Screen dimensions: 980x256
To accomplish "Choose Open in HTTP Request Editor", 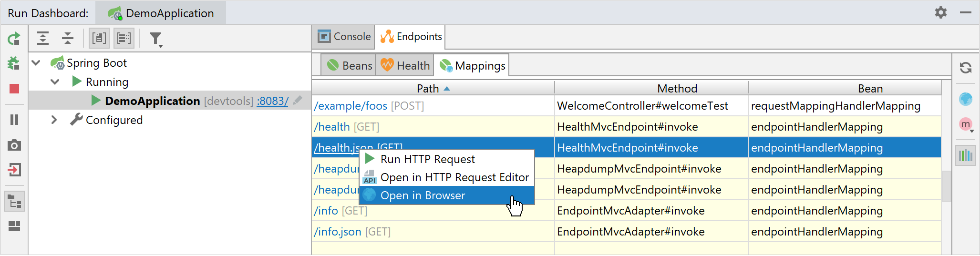I will tap(447, 177).
